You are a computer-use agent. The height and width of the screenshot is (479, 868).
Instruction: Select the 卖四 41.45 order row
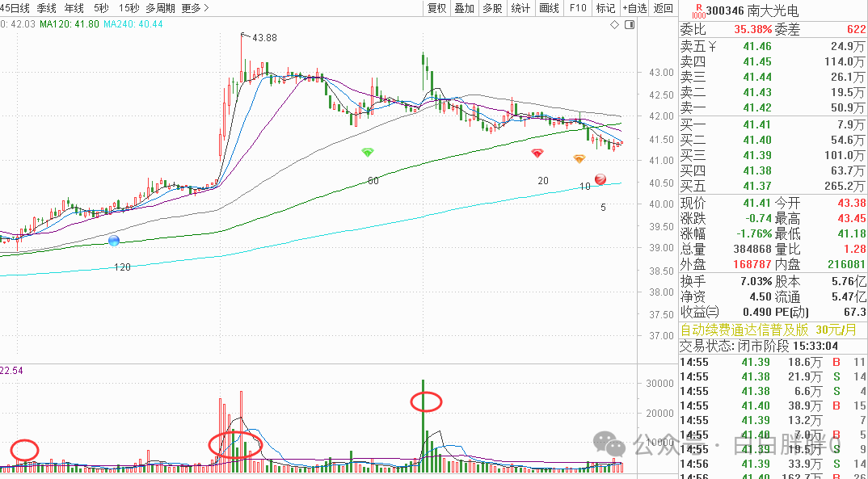point(773,61)
